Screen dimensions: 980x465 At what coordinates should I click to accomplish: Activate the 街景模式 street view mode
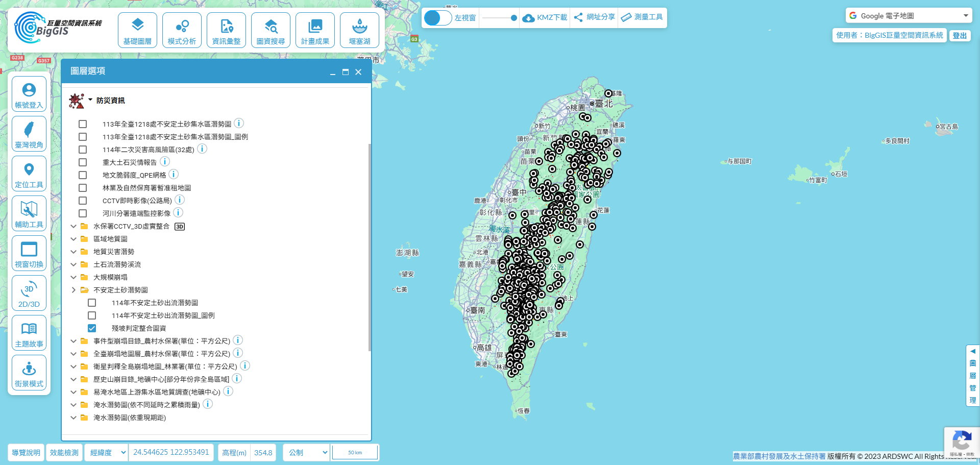point(29,373)
